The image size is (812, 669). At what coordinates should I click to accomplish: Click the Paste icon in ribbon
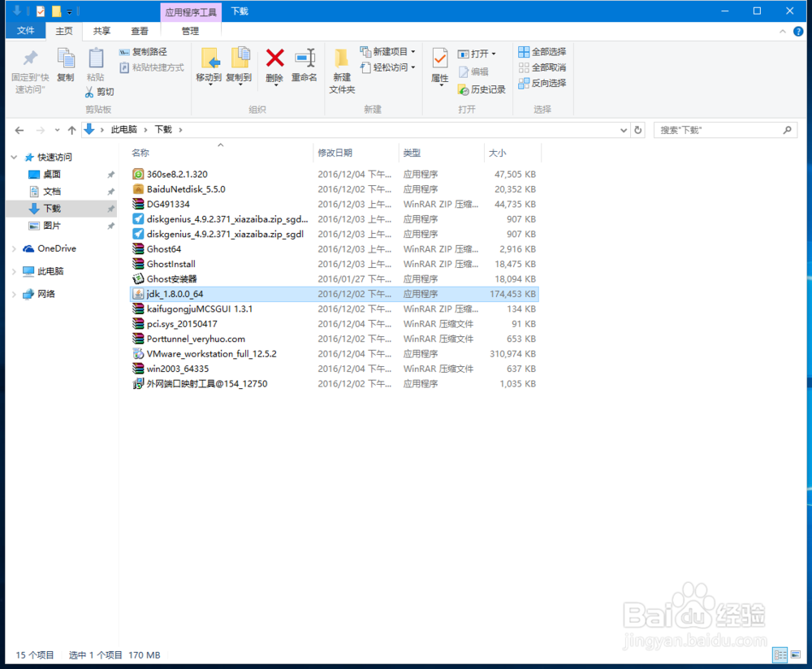[x=96, y=58]
